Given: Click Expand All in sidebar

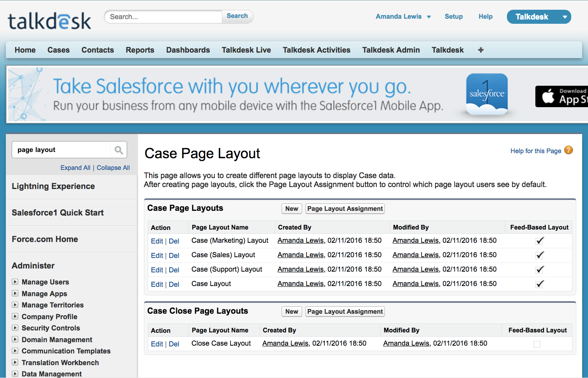Looking at the screenshot, I should pyautogui.click(x=75, y=168).
